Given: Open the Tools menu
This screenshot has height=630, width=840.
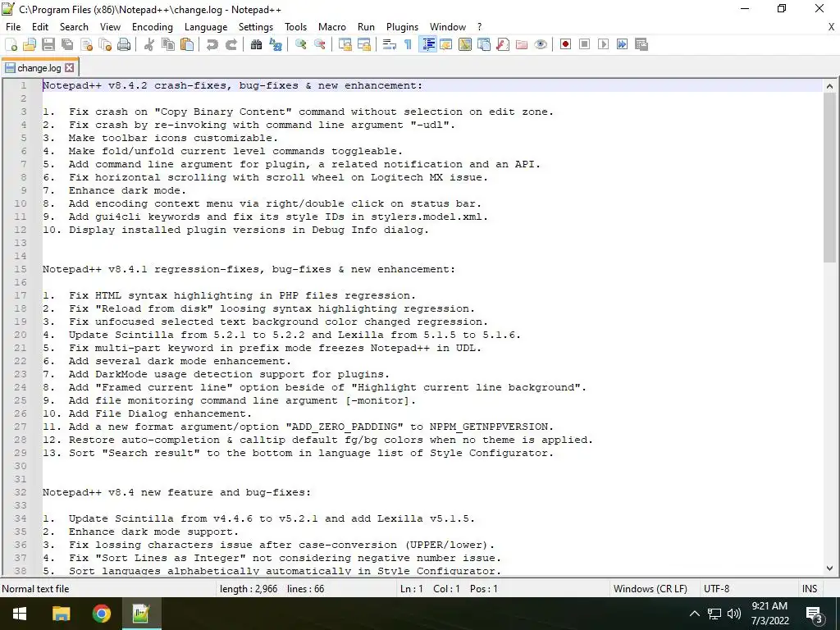Looking at the screenshot, I should point(295,27).
